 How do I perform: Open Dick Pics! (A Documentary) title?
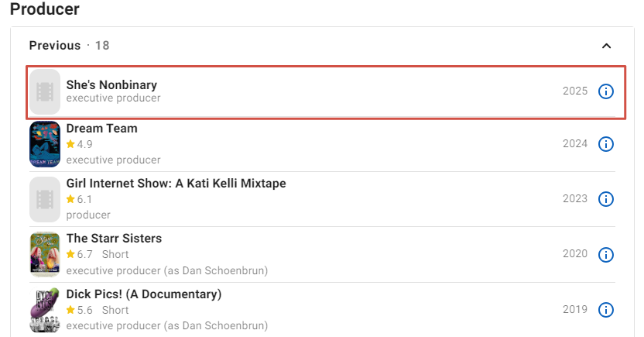(x=144, y=294)
